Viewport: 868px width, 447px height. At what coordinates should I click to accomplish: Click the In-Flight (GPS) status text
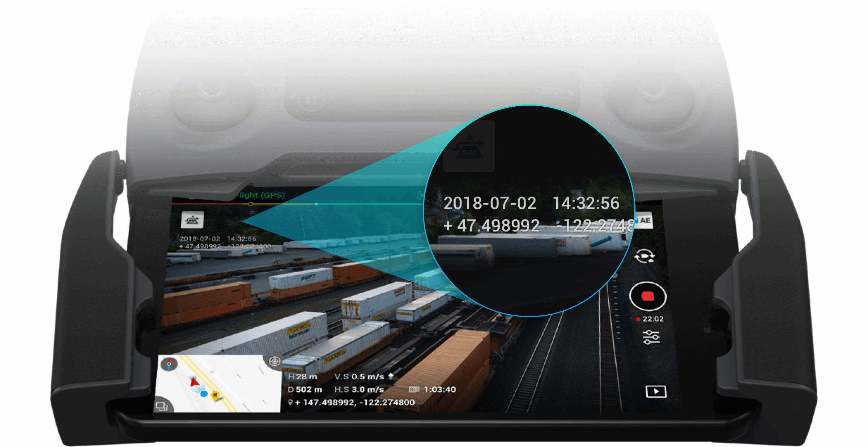tap(261, 195)
